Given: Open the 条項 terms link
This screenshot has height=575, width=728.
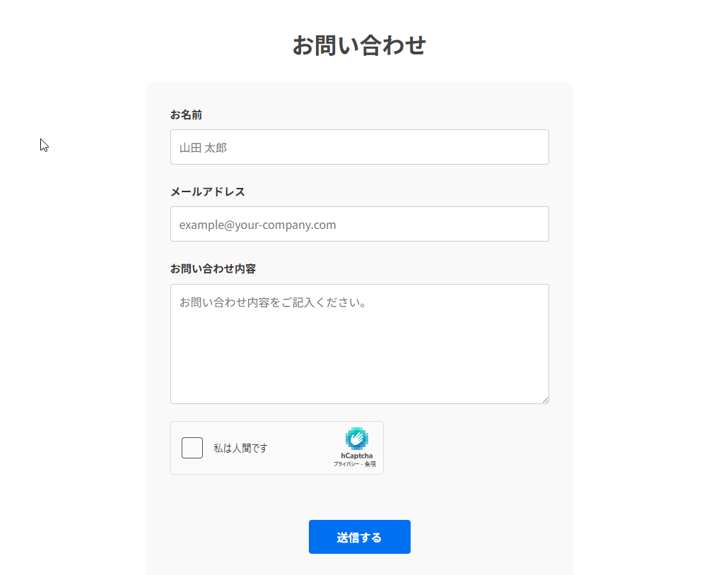Looking at the screenshot, I should click(x=370, y=464).
